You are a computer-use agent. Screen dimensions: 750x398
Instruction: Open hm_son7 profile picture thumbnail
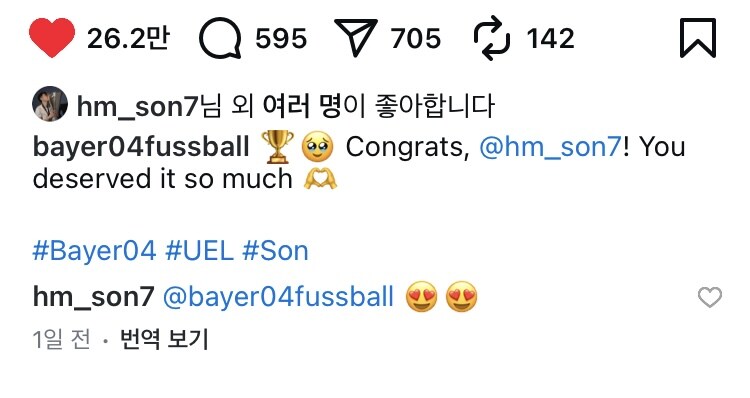point(50,104)
